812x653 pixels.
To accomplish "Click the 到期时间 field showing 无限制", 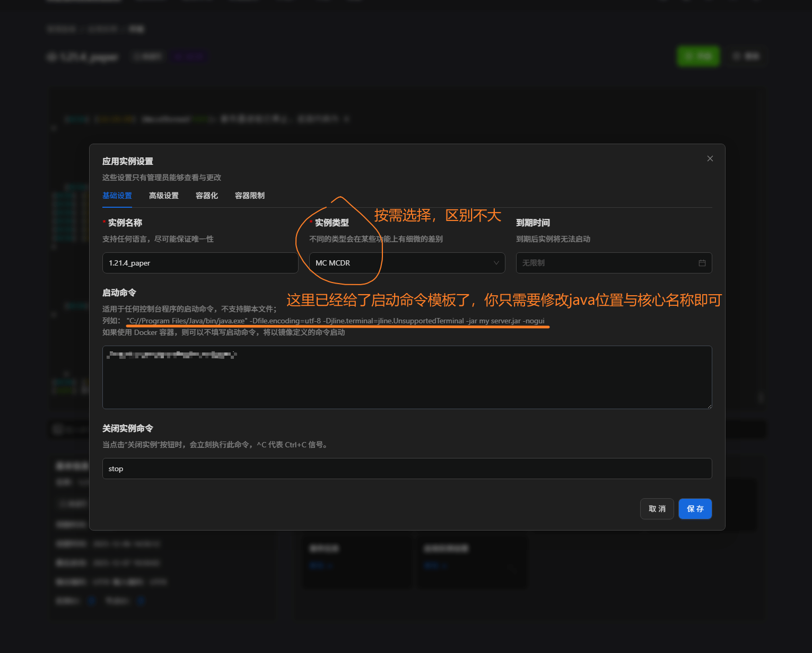I will [x=614, y=263].
